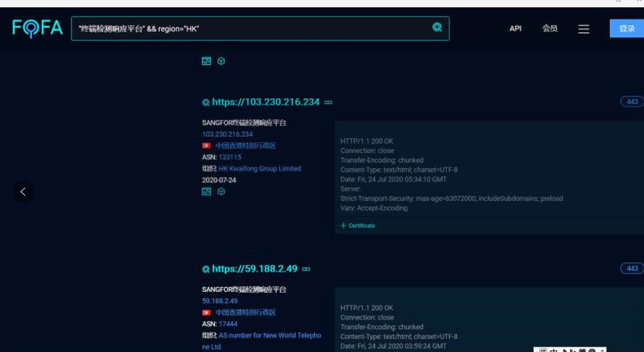Open the 会员 membership menu item

[x=550, y=28]
